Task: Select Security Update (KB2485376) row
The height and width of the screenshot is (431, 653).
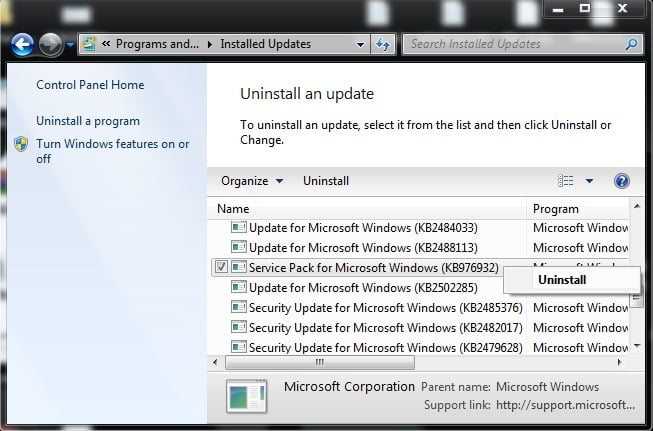Action: point(386,308)
